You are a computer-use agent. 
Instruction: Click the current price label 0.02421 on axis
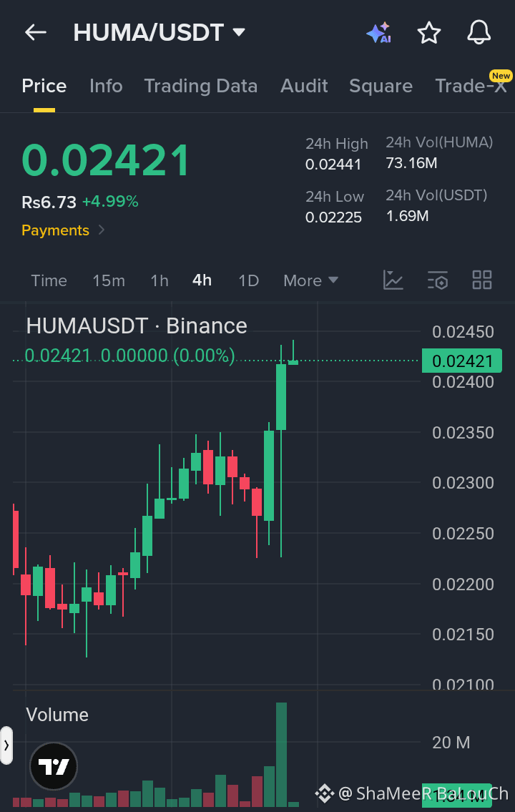point(461,361)
